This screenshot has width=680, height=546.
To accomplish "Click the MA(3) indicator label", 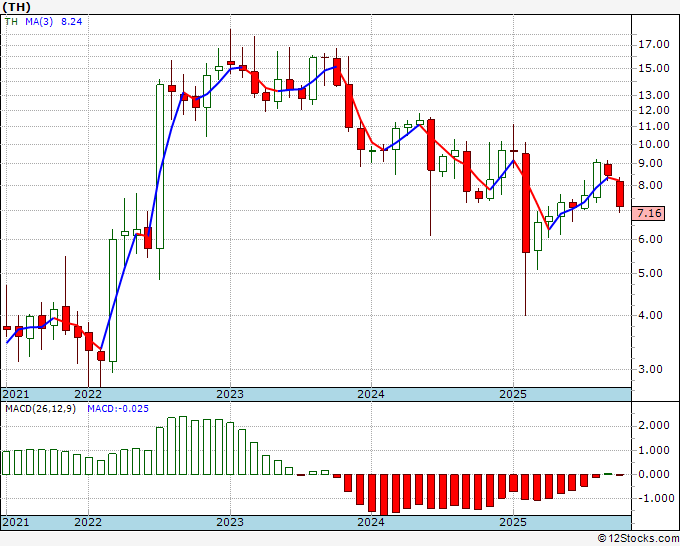I will (39, 21).
